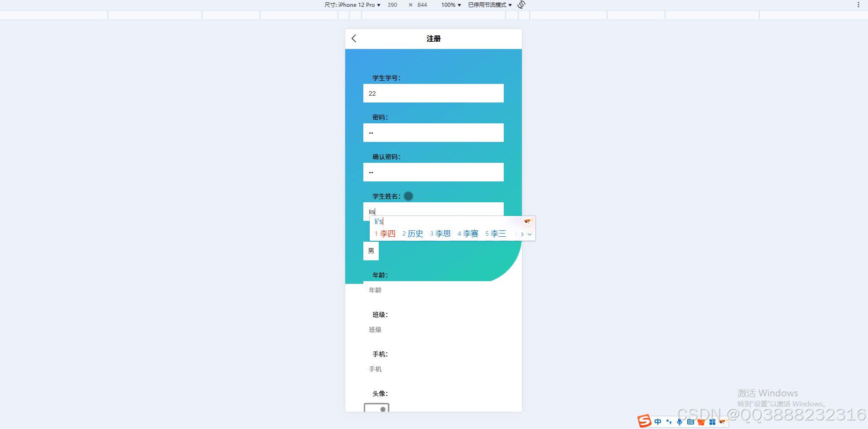868x429 pixels.
Task: Expand candidate list with the down chevron
Action: [x=530, y=234]
